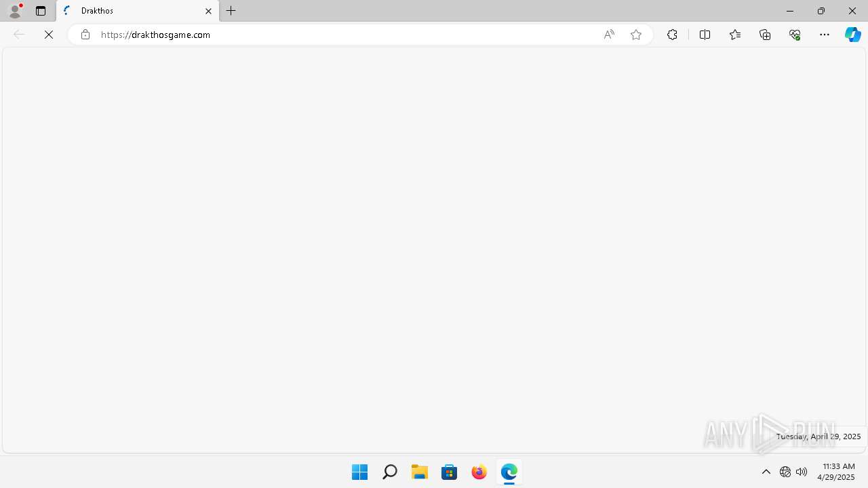Show hidden system tray icons
868x488 pixels.
(x=766, y=472)
